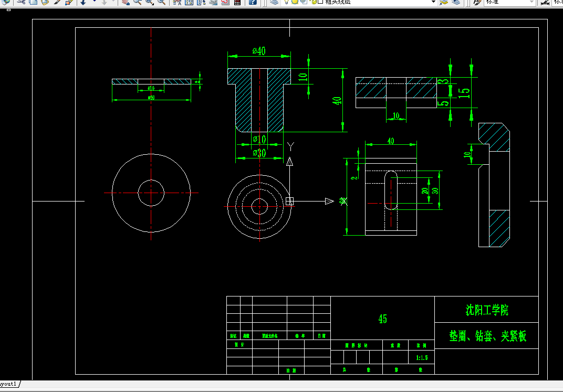Click the greyed Redo arrow
Viewport: 563px width, 392px height.
coord(104,2)
